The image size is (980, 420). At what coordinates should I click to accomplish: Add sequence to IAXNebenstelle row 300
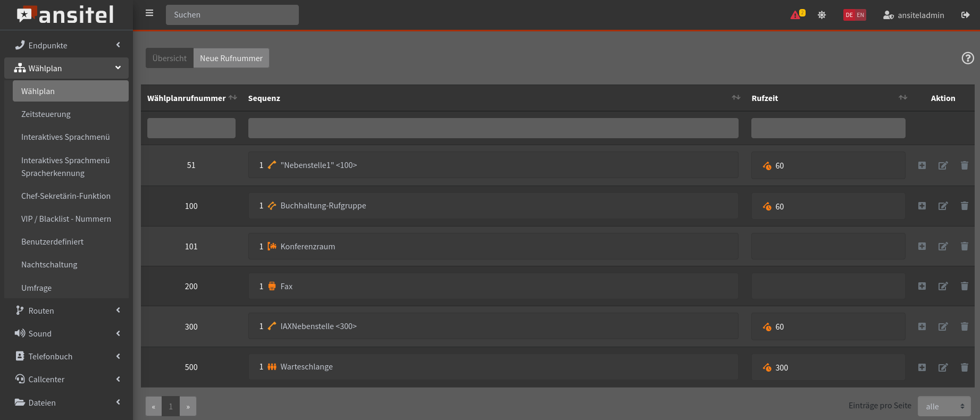922,326
